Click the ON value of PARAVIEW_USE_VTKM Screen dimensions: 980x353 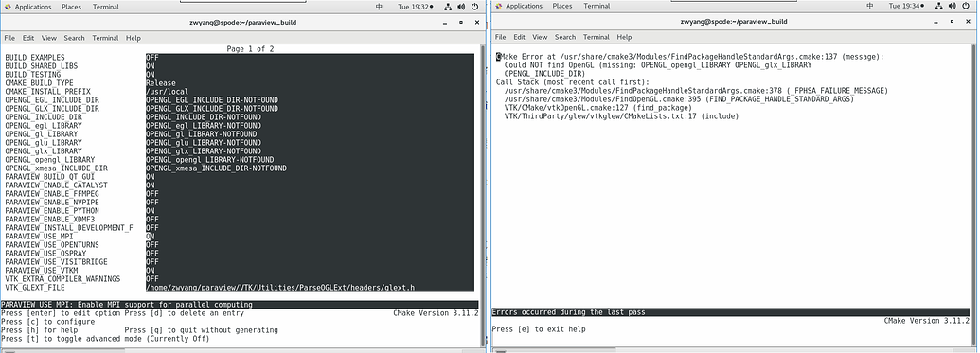click(x=150, y=271)
